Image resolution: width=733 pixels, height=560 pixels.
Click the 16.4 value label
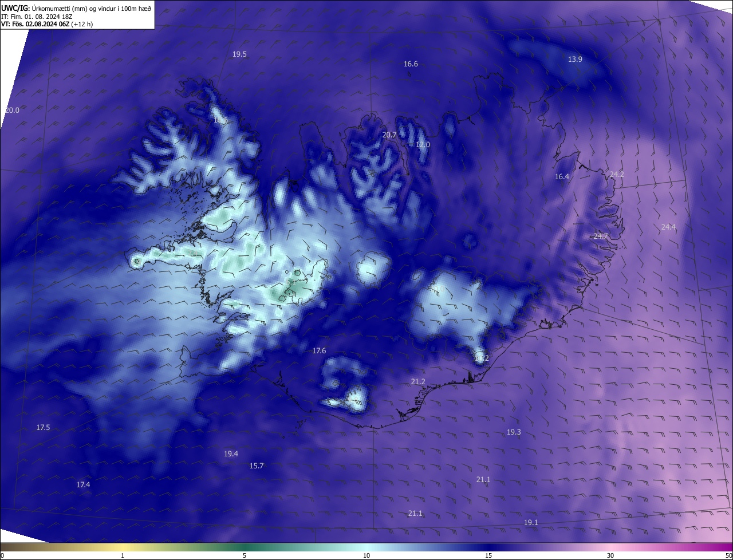click(562, 177)
